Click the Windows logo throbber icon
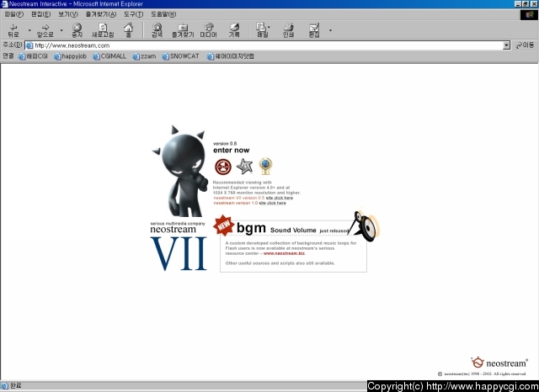The height and width of the screenshot is (392, 539). click(529, 15)
